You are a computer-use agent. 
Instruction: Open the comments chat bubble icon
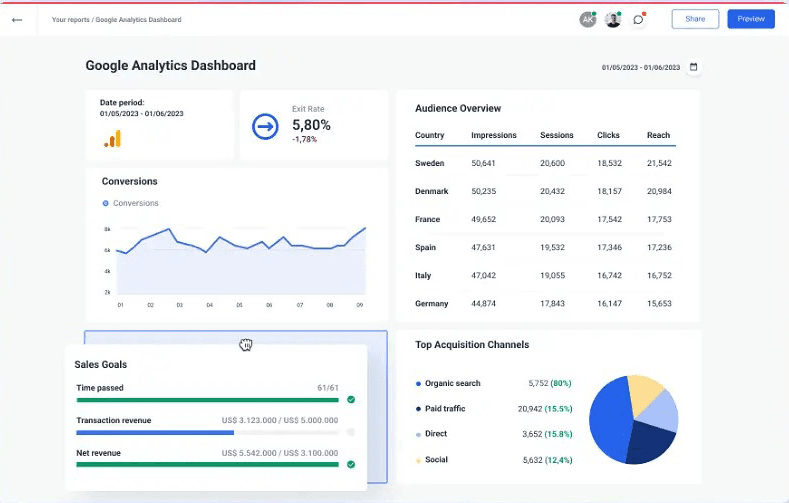click(638, 19)
